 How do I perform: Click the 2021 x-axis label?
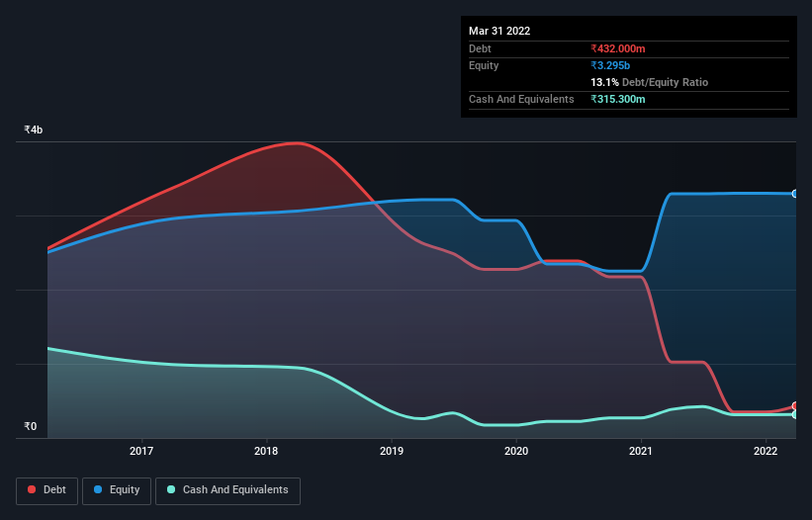(x=641, y=451)
